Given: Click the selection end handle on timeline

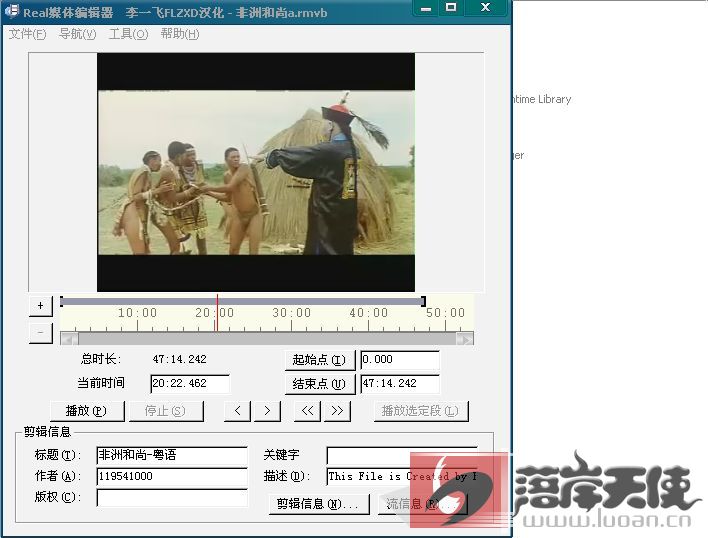Looking at the screenshot, I should point(423,301).
